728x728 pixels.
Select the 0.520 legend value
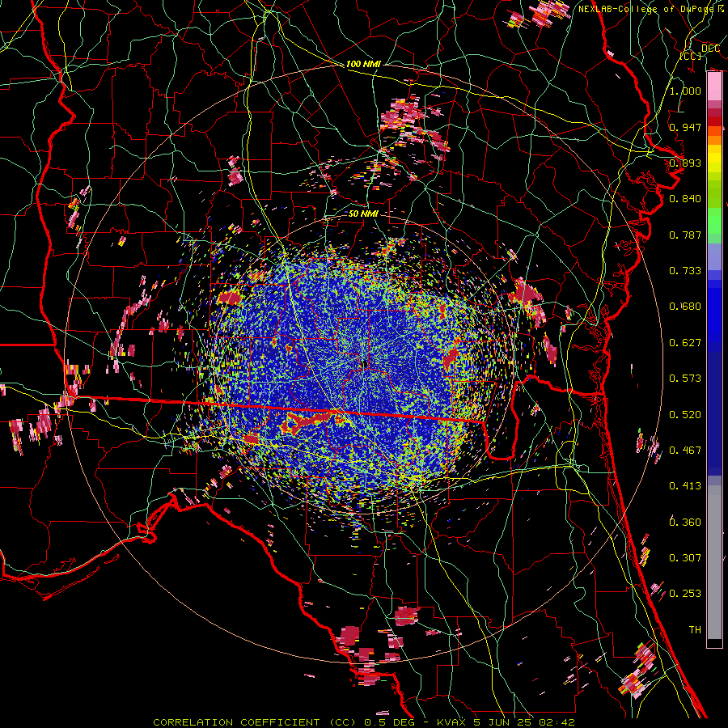point(685,415)
